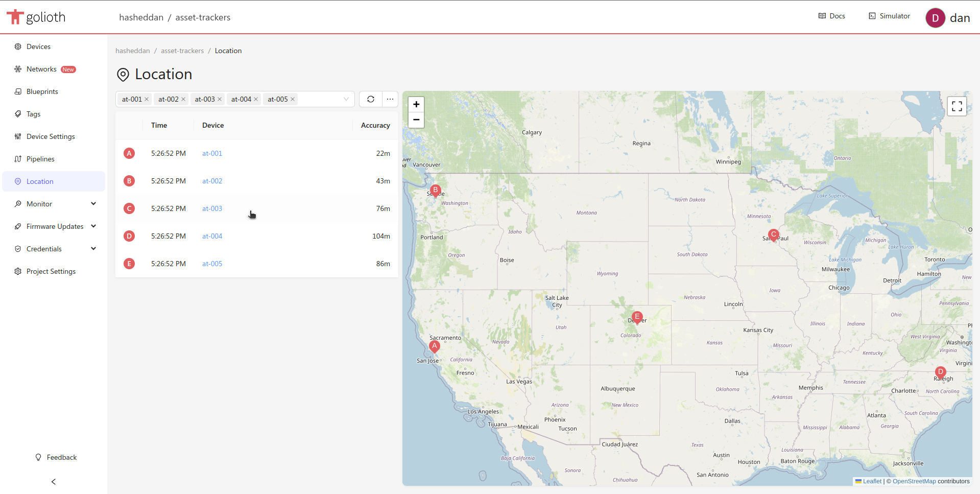980x494 pixels.
Task: Click the Leaflet attribution link
Action: [868, 481]
